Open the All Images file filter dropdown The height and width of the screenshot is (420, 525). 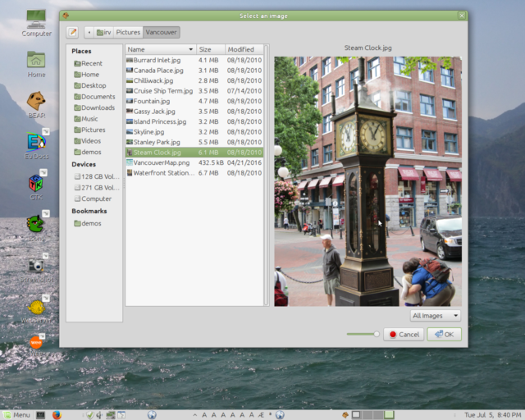click(x=436, y=315)
